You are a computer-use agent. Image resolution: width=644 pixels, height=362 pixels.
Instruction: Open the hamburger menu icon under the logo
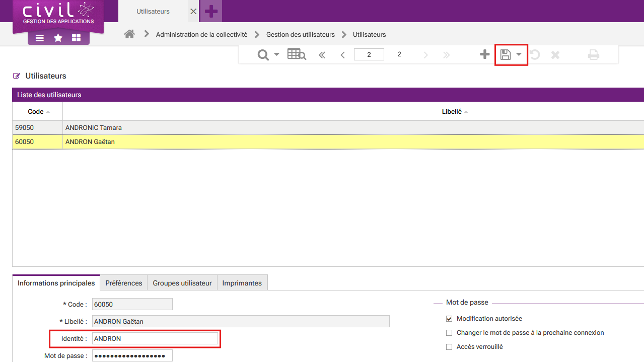(x=40, y=38)
